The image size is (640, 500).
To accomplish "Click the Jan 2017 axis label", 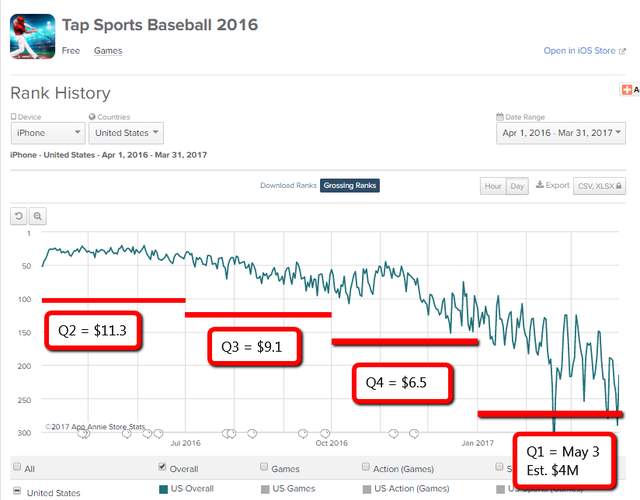I will coord(478,443).
